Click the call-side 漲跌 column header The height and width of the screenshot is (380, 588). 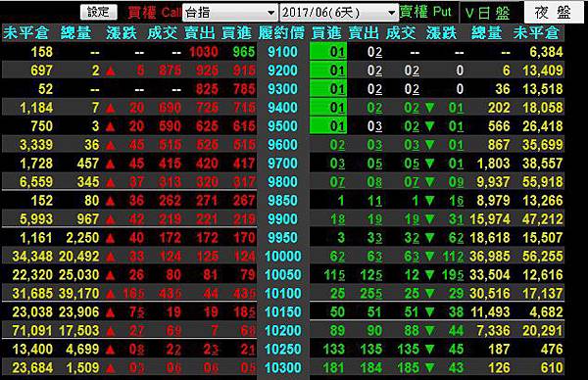[x=122, y=33]
